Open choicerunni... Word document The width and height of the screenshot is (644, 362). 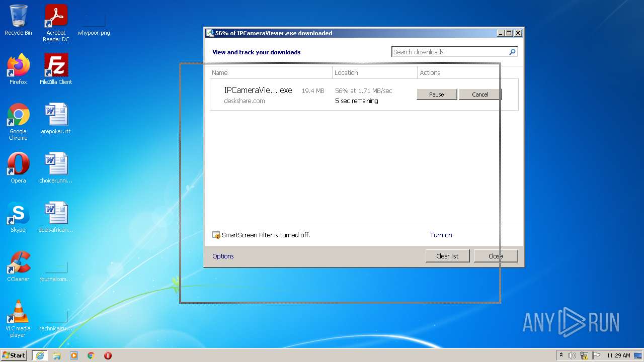coord(56,168)
